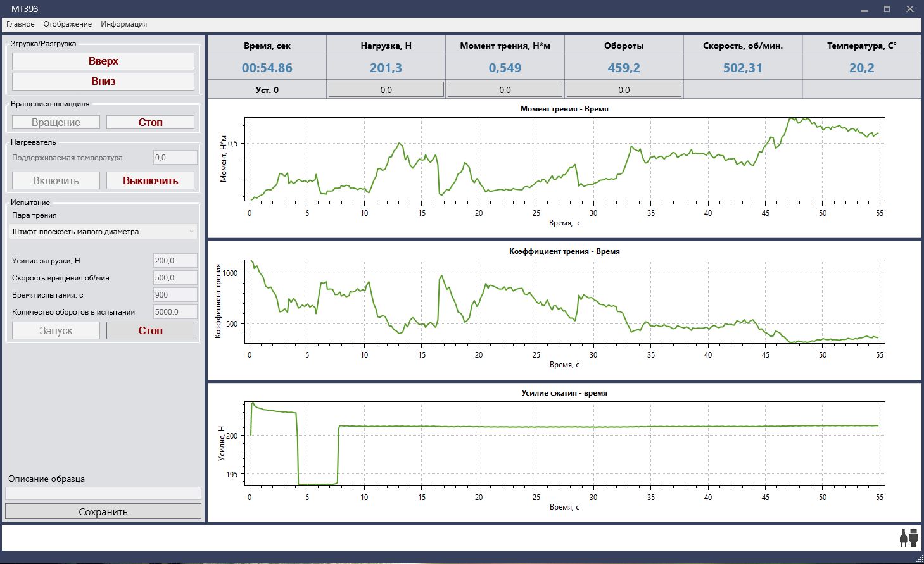Open the Отображение menu
This screenshot has width=924, height=564.
[x=68, y=24]
